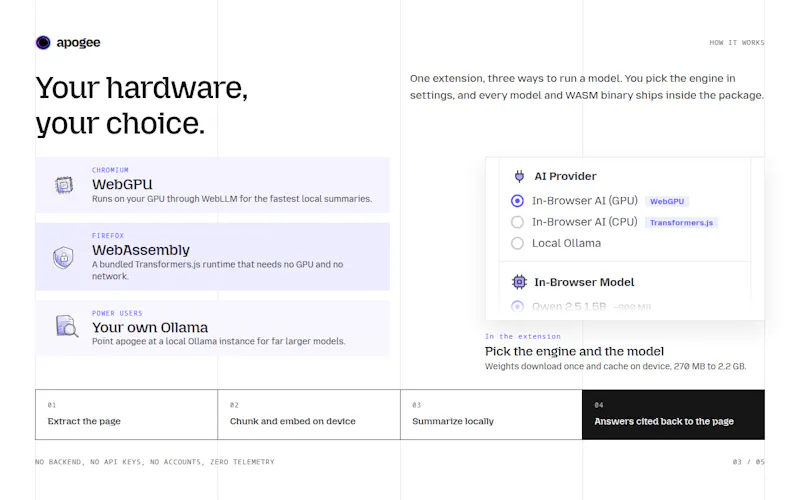
Task: Click the AI Provider plug icon
Action: pyautogui.click(x=519, y=177)
